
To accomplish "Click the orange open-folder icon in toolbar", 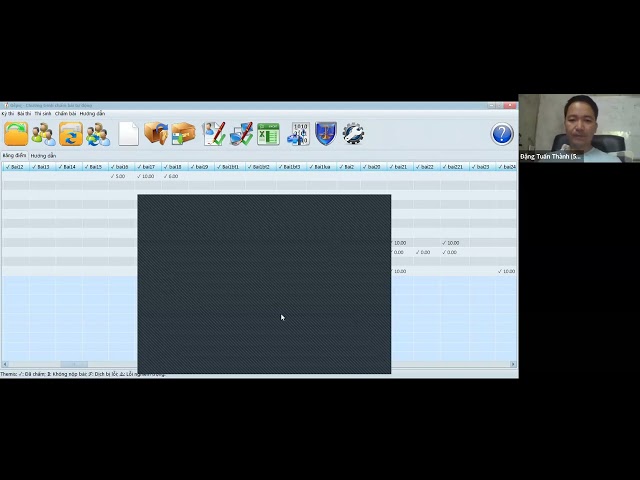I will (x=16, y=134).
